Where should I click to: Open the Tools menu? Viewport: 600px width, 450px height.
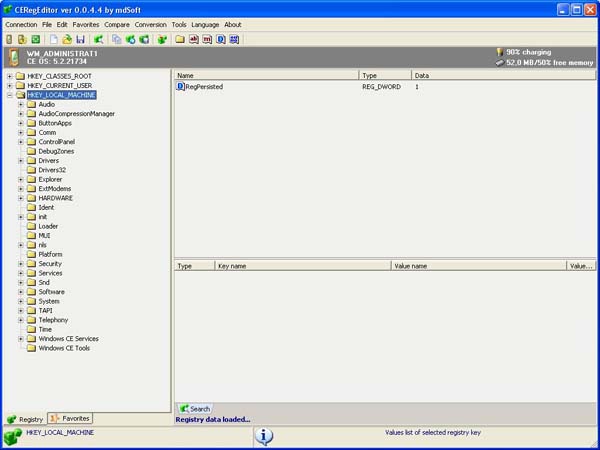click(x=179, y=24)
